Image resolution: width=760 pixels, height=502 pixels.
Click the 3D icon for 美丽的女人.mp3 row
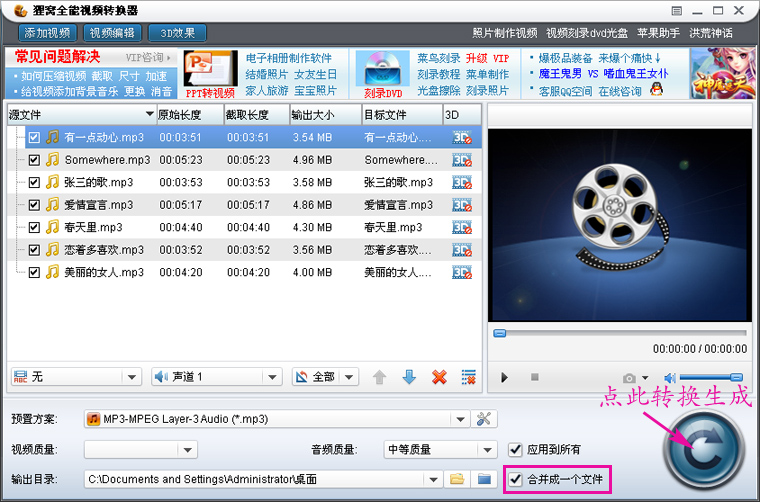click(x=462, y=272)
